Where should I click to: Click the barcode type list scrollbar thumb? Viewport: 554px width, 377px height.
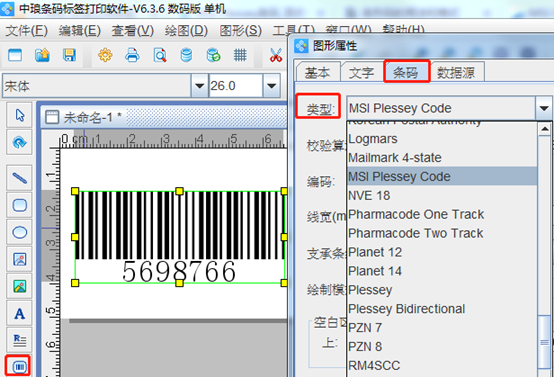tap(544, 342)
